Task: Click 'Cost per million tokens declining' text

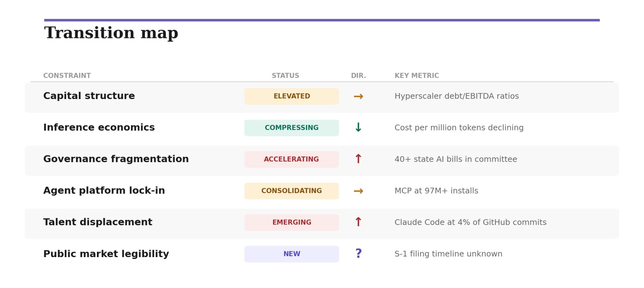Action: (459, 128)
